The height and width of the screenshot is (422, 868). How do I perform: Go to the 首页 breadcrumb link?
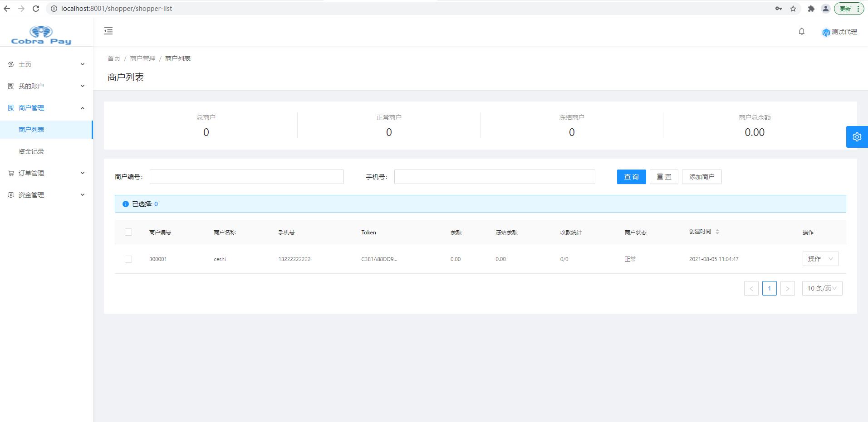coord(114,58)
